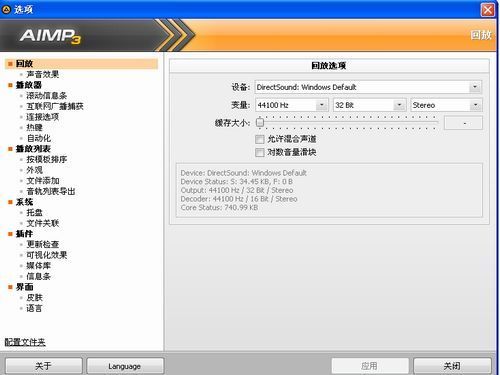Open 按模板排序 settings
This screenshot has height=375, width=500.
pos(47,159)
